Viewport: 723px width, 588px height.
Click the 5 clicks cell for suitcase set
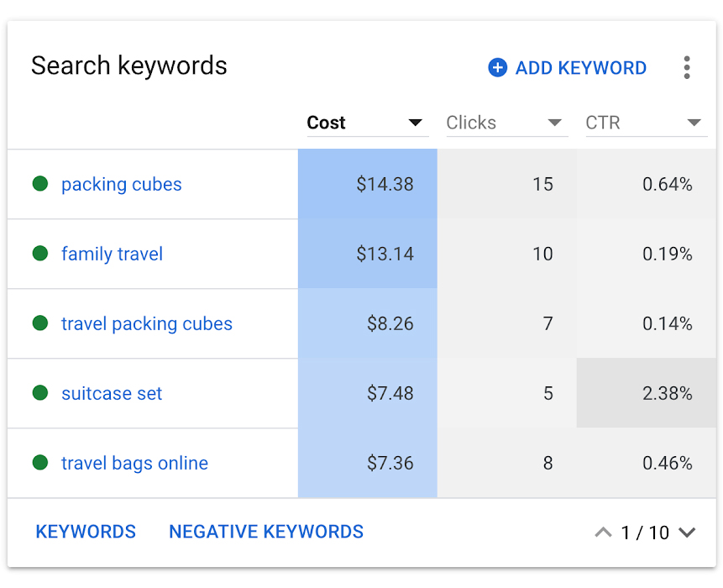(506, 393)
